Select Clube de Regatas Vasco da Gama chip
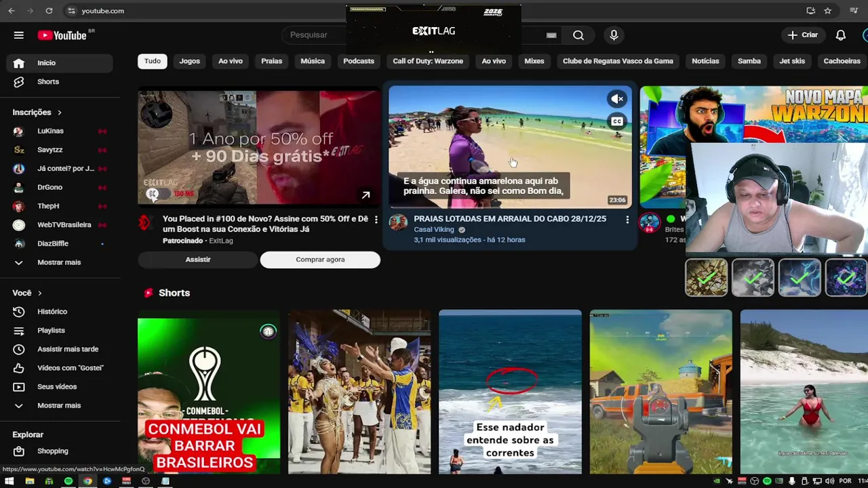 click(618, 61)
